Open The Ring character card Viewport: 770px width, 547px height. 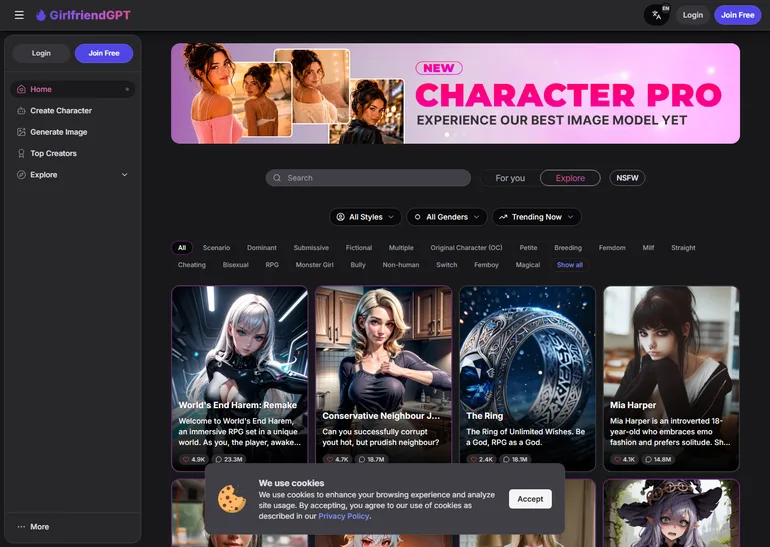[x=527, y=379]
